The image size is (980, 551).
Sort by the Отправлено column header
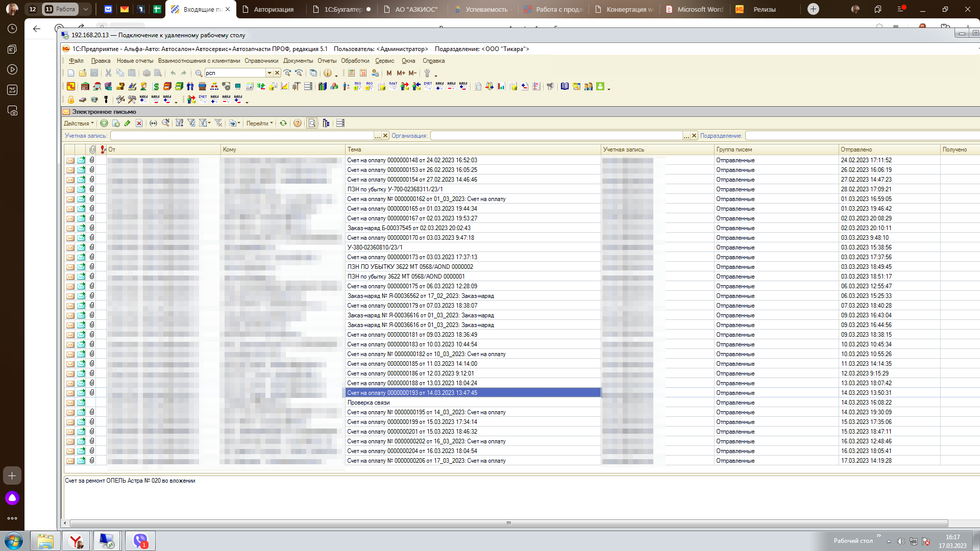[890, 149]
